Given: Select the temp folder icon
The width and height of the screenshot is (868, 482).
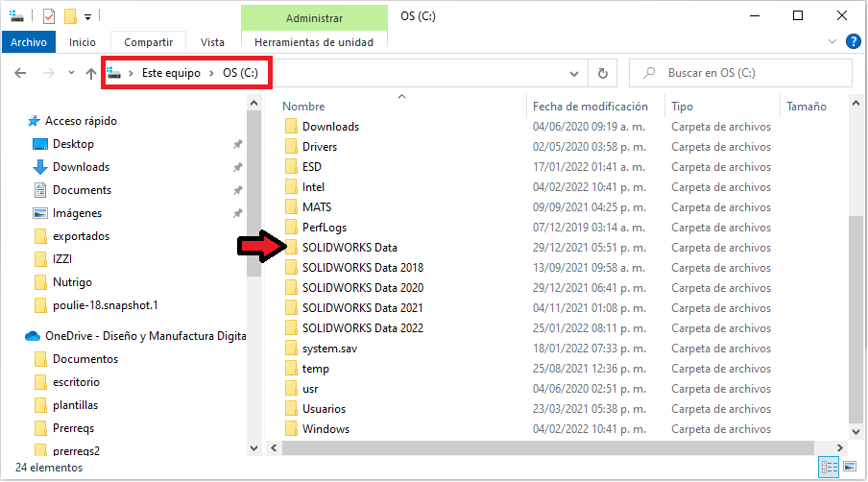Looking at the screenshot, I should click(x=291, y=369).
